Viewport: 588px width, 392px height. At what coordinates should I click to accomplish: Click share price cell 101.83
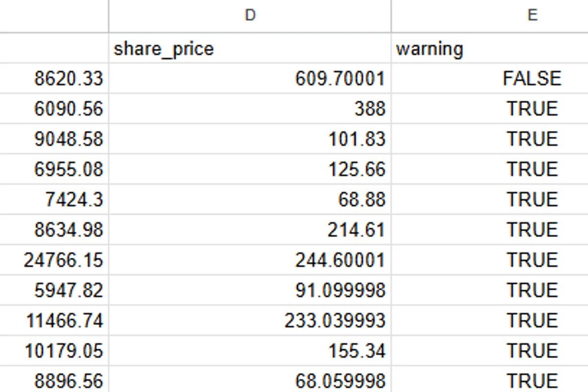[250, 139]
